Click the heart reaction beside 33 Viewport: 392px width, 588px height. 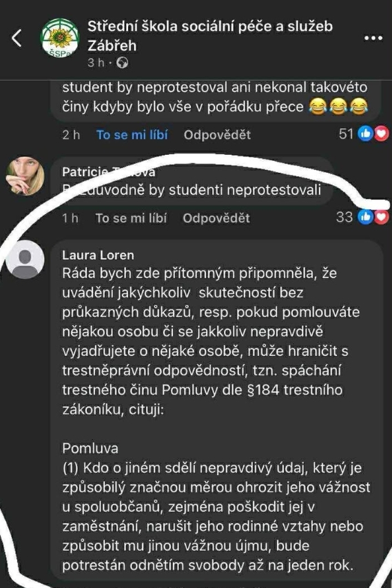[x=381, y=217]
